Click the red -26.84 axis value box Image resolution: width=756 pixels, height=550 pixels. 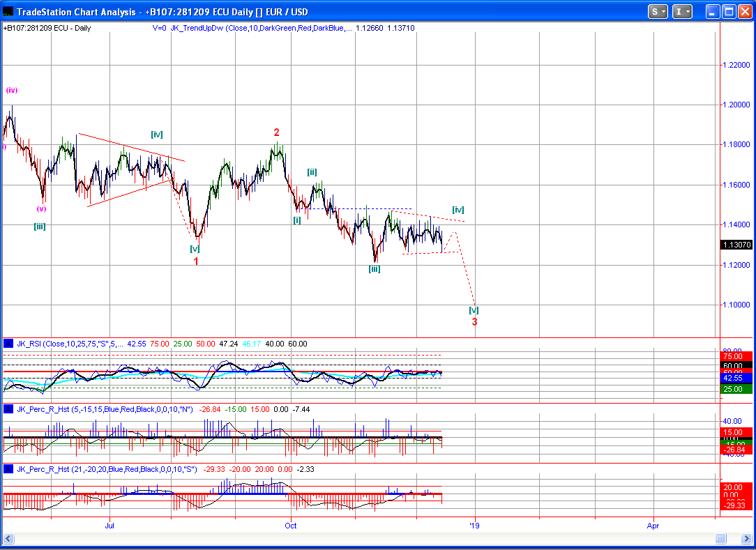pyautogui.click(x=736, y=450)
